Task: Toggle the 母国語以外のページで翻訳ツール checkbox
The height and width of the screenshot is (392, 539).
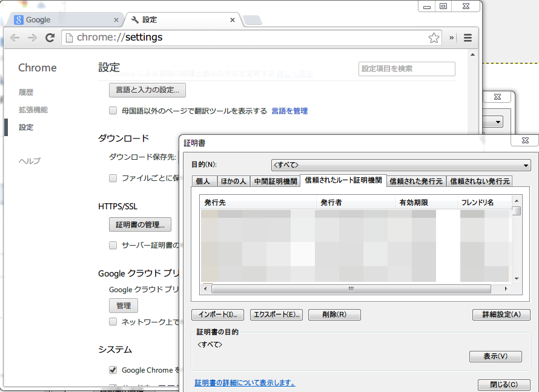Action: click(x=113, y=111)
